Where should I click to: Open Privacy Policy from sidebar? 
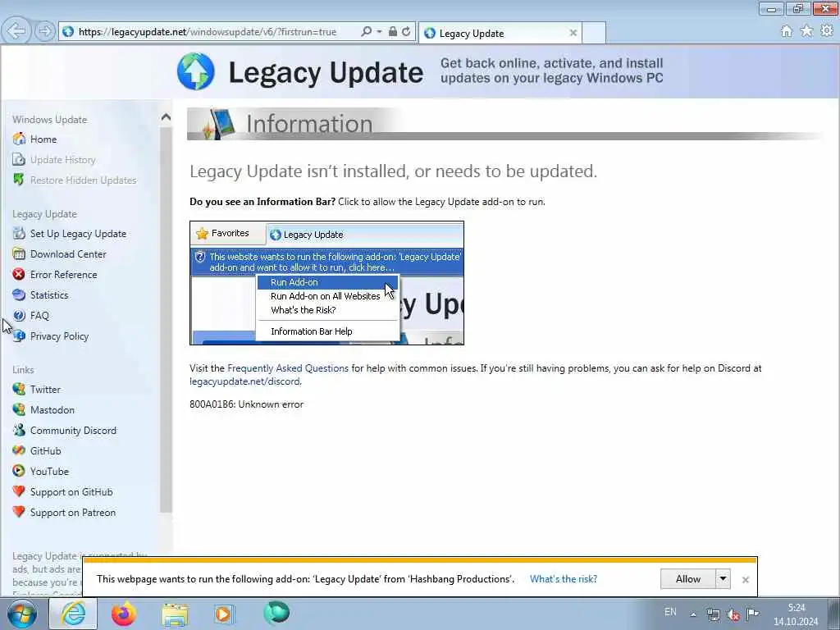tap(59, 336)
